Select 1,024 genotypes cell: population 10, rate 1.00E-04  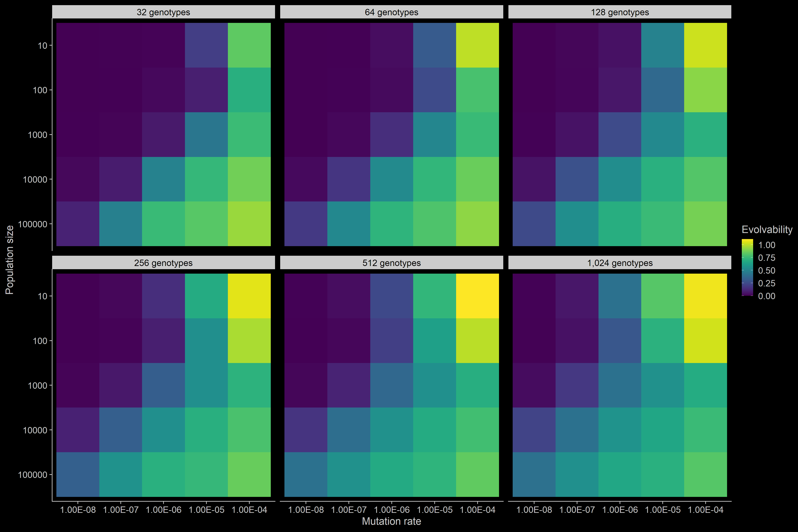pos(706,296)
